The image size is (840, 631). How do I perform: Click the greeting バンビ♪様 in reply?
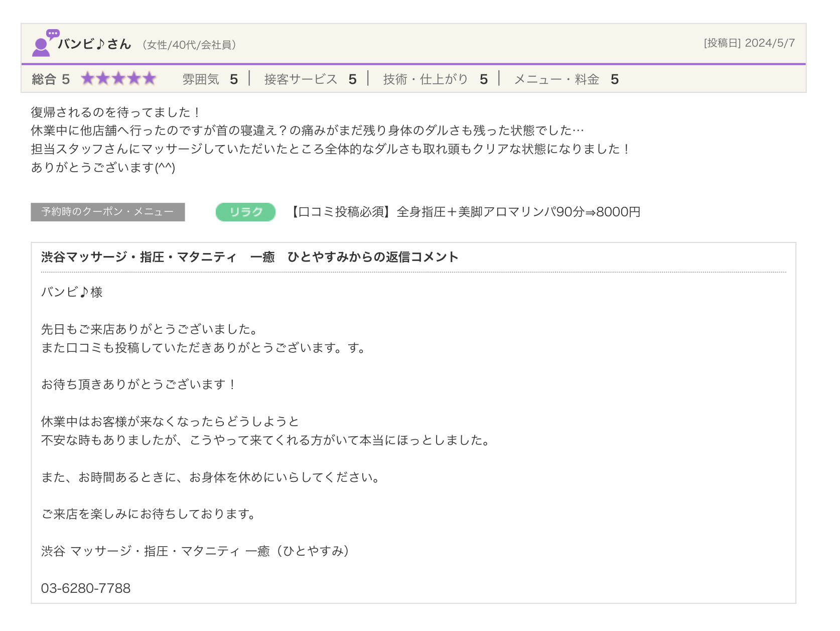[x=72, y=292]
